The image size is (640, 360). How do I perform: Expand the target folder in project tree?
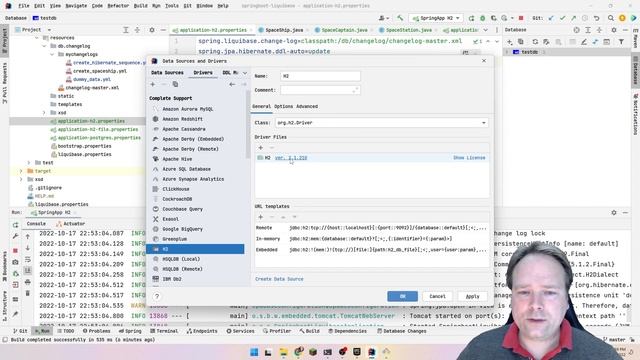pos(21,171)
